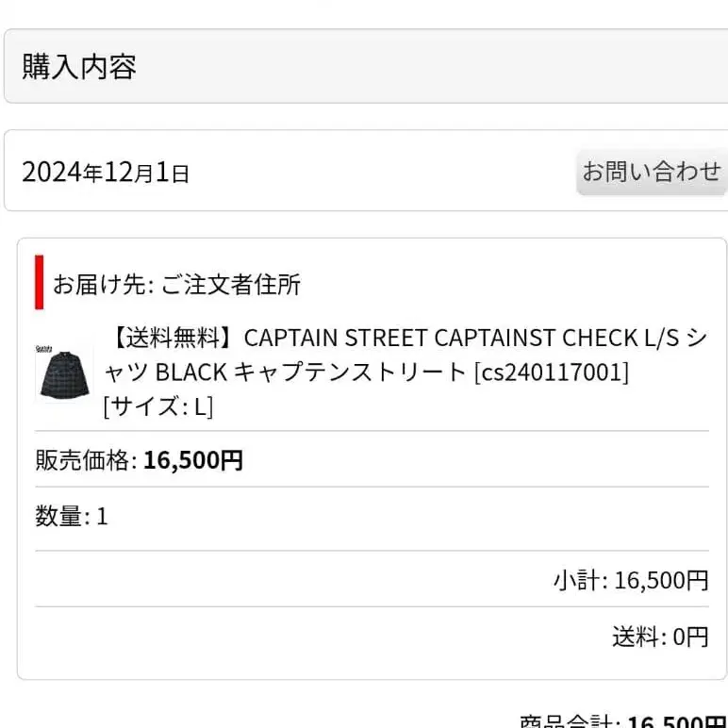The height and width of the screenshot is (728, 728).
Task: Click the 販売価格 label
Action: tap(85, 460)
